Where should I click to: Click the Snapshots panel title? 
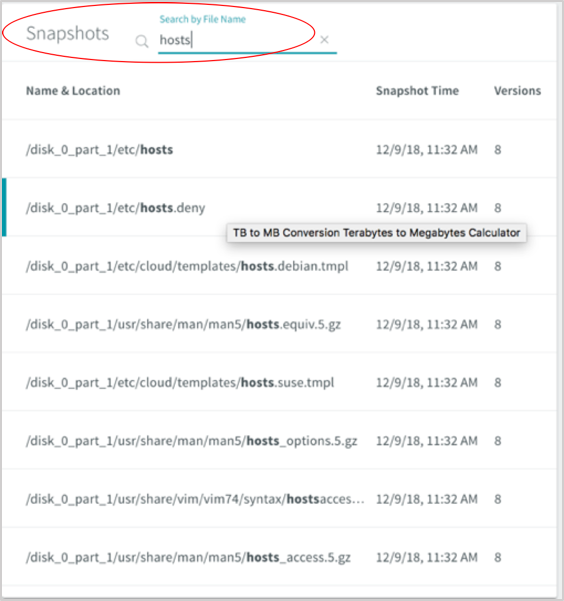click(x=67, y=33)
